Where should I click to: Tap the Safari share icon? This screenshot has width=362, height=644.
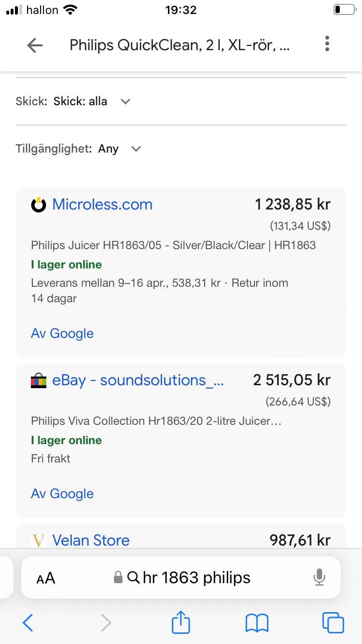point(181,622)
